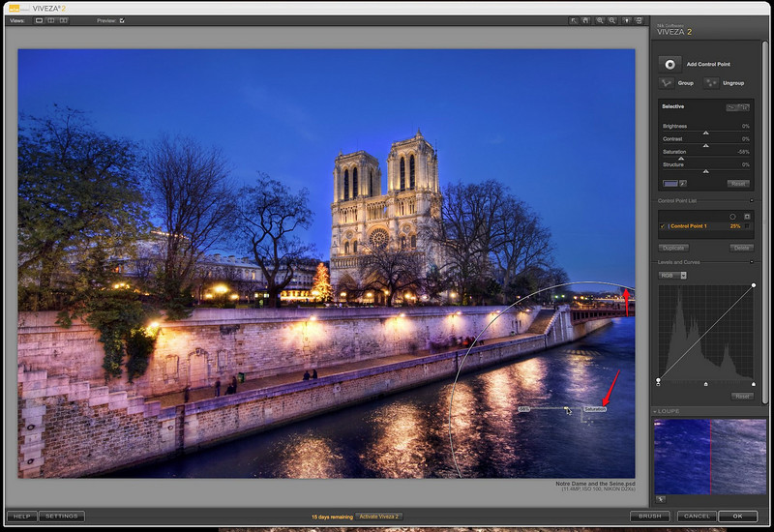Click the loupe preview thumbnail
The width and height of the screenshot is (774, 532).
pos(710,457)
